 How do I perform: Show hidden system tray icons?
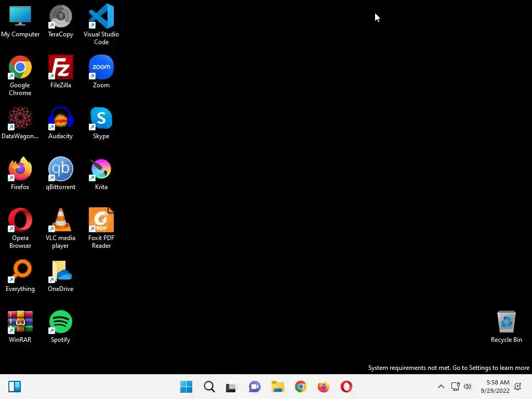(441, 387)
